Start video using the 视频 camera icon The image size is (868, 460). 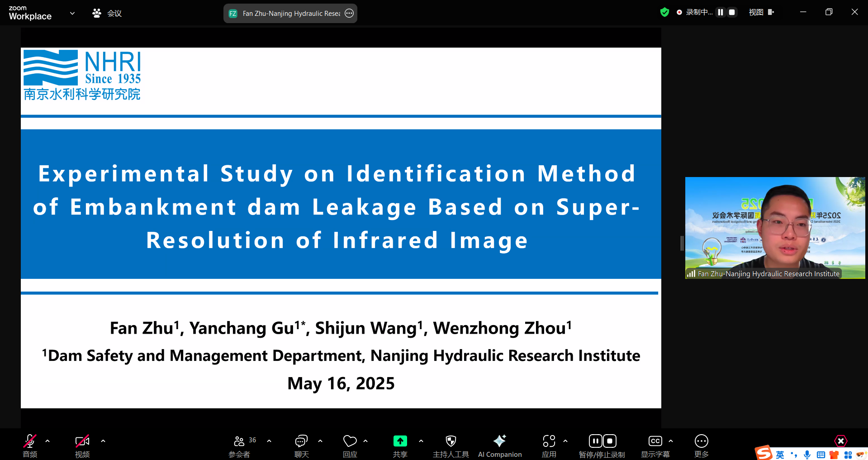tap(82, 441)
